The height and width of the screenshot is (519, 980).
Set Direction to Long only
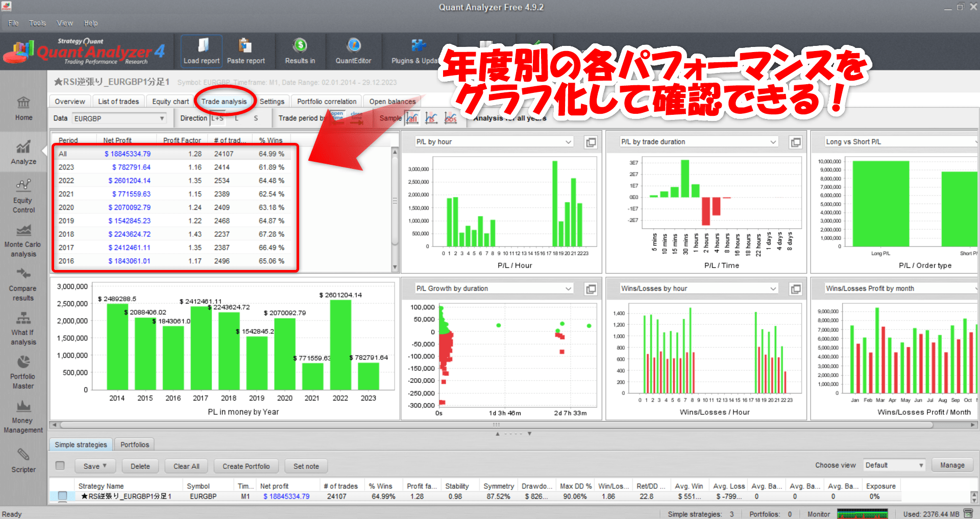pyautogui.click(x=236, y=118)
